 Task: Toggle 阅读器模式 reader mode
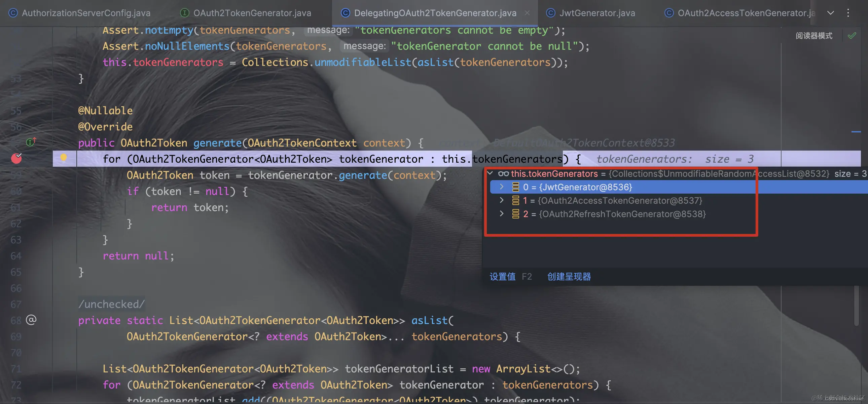(813, 36)
